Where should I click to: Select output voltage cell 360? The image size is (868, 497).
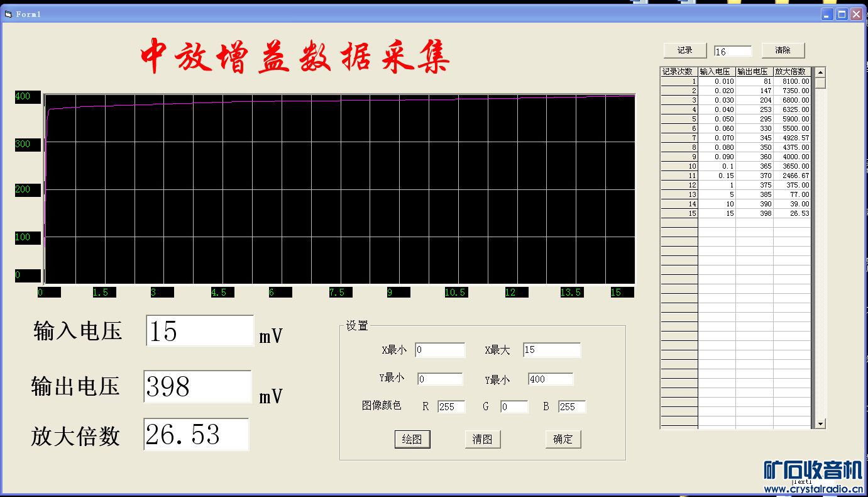(x=754, y=157)
